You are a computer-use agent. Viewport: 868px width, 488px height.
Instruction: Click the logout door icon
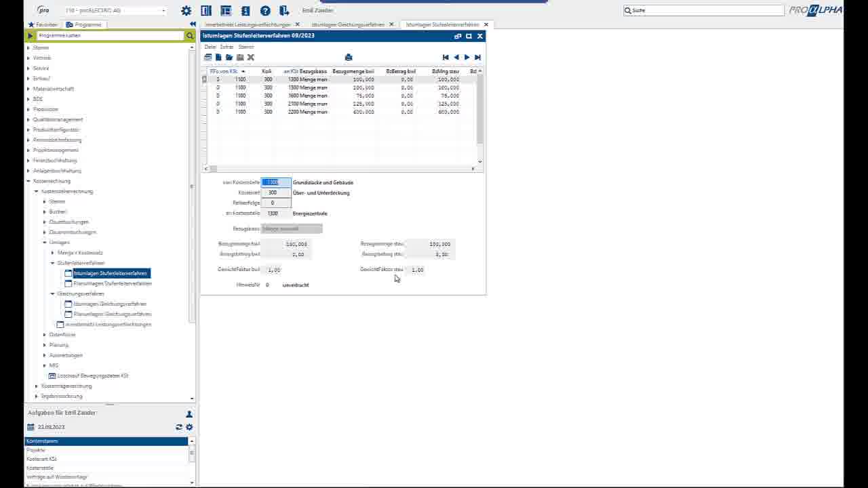(x=285, y=11)
